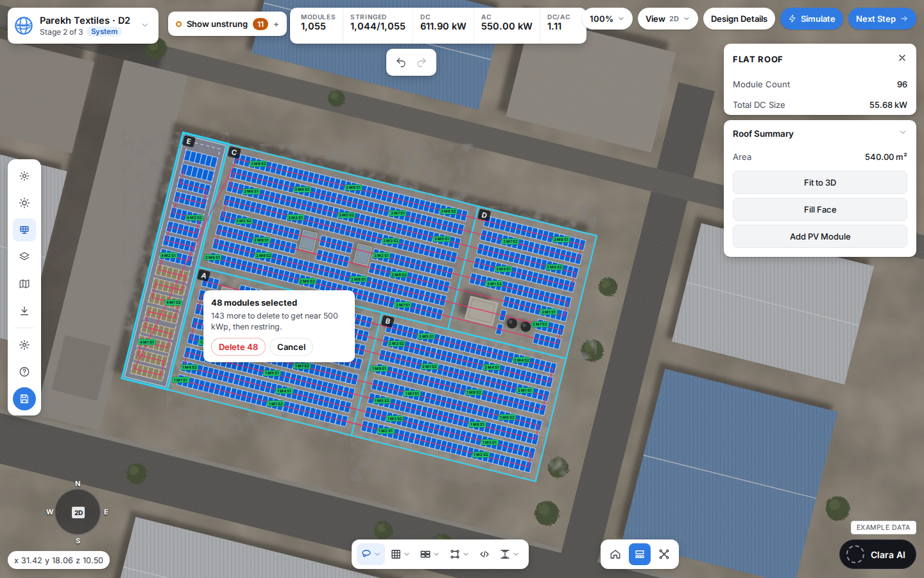Select the lasso selection tool
Viewport: 924px width, 578px height.
pos(366,554)
